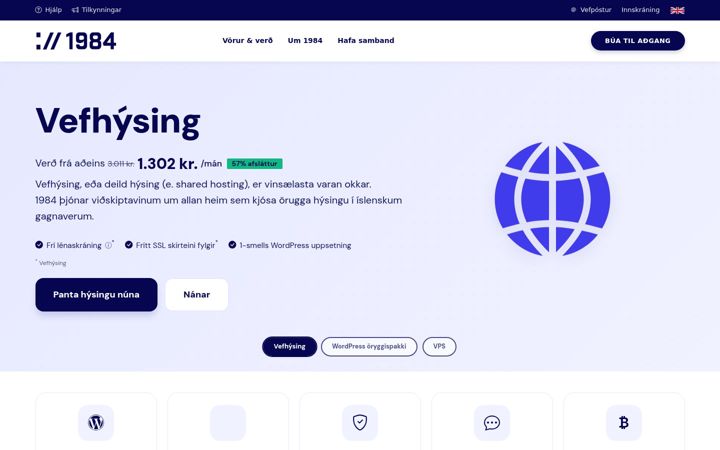Select WordPress öryggispakki tab
Image resolution: width=720 pixels, height=450 pixels.
coord(369,347)
